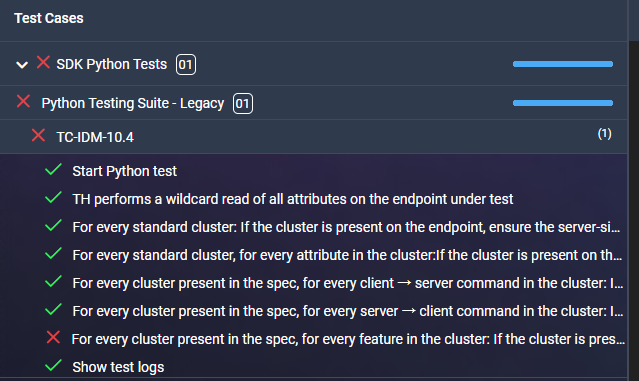Click green checkmark next to Start Python test
This screenshot has height=381, width=639.
(x=53, y=170)
